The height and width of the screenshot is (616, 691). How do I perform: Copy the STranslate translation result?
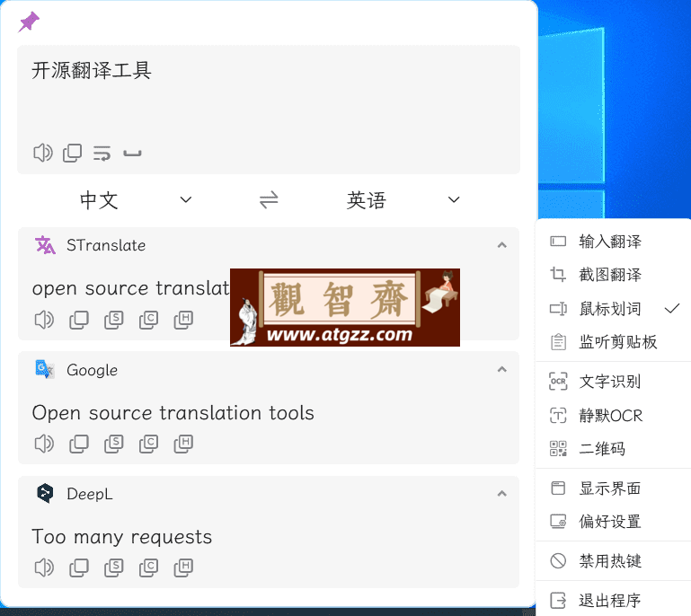[x=79, y=320]
